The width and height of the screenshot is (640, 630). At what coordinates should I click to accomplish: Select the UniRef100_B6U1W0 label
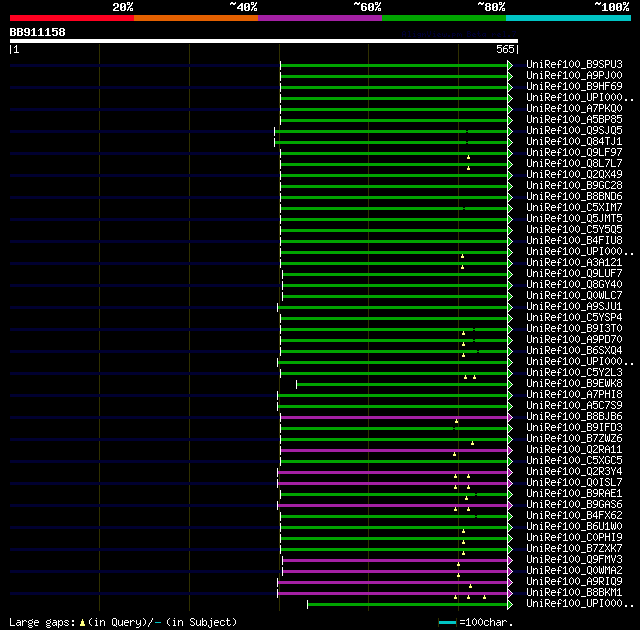574,527
